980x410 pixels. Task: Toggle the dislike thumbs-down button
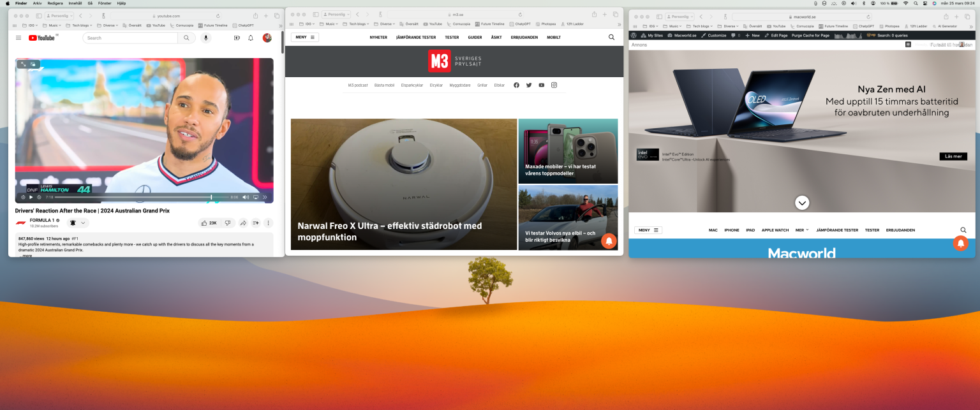tap(227, 223)
